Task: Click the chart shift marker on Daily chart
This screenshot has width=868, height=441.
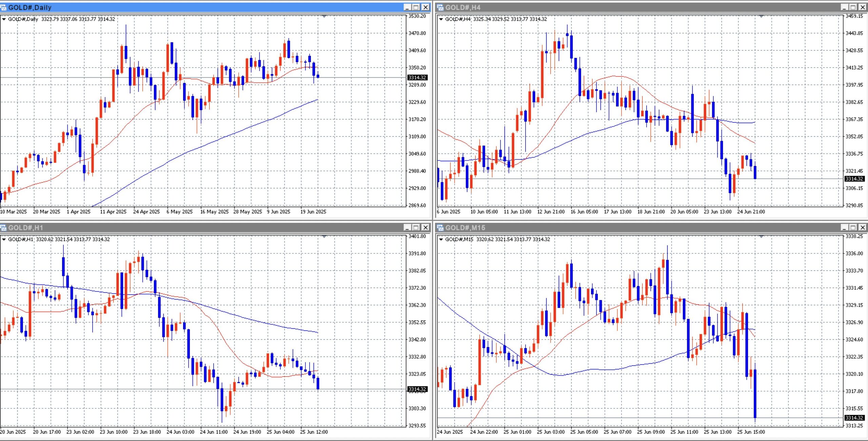Action: pos(324,16)
